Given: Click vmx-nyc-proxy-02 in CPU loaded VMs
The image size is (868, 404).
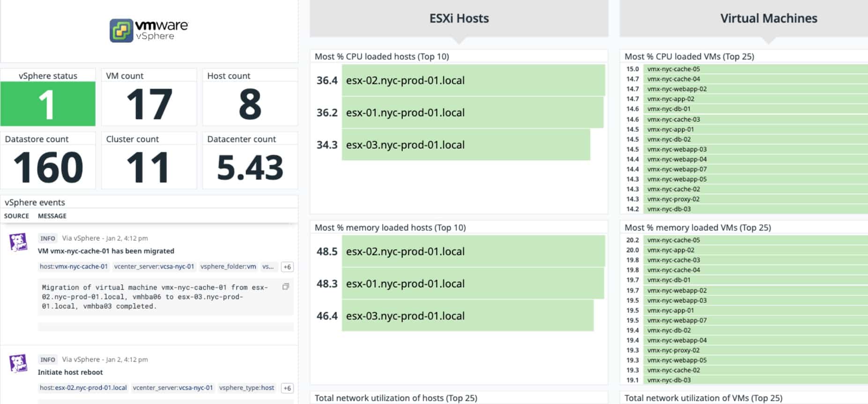Looking at the screenshot, I should tap(755, 199).
